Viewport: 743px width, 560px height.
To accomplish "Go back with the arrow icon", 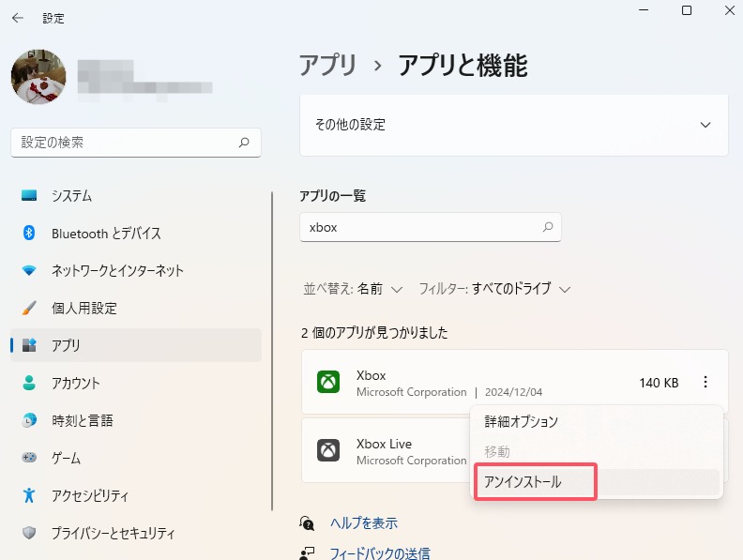I will 18,18.
